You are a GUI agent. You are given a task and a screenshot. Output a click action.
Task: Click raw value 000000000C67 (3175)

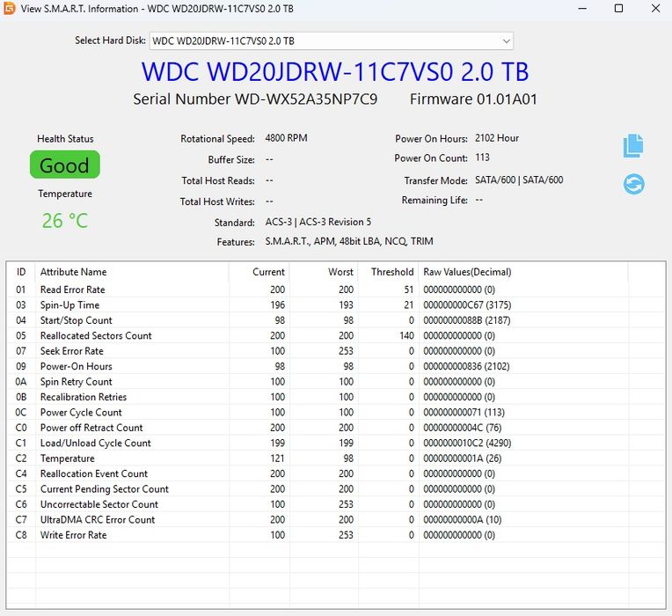tap(467, 305)
